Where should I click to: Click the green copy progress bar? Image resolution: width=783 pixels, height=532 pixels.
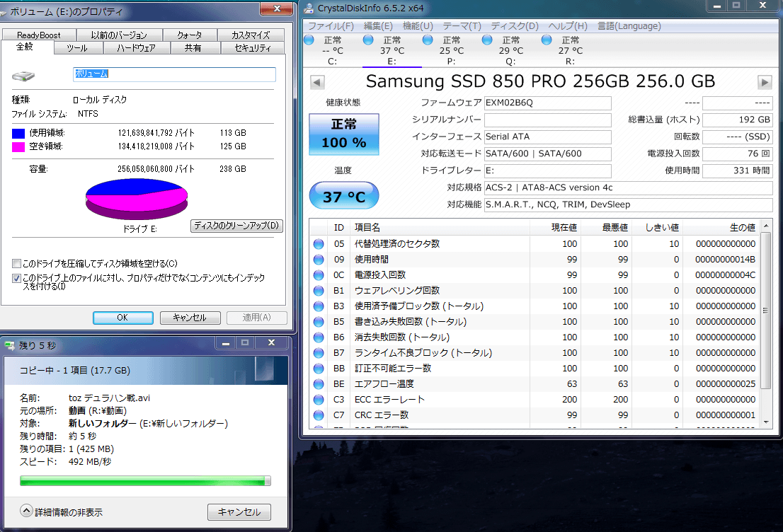coord(145,480)
